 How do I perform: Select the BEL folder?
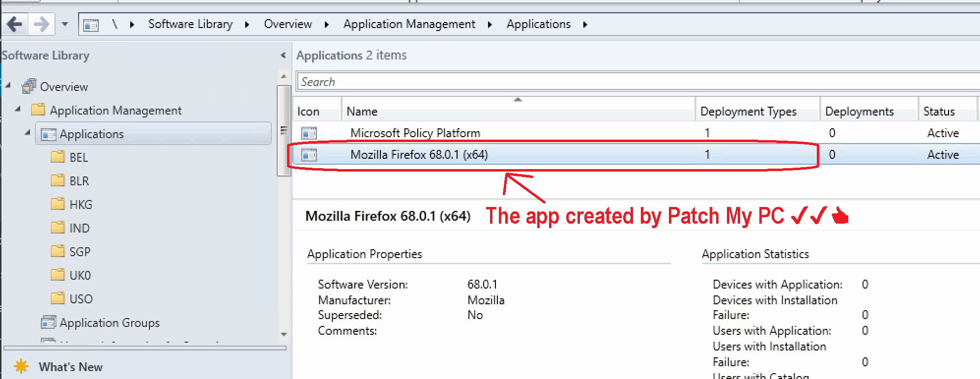pos(78,157)
